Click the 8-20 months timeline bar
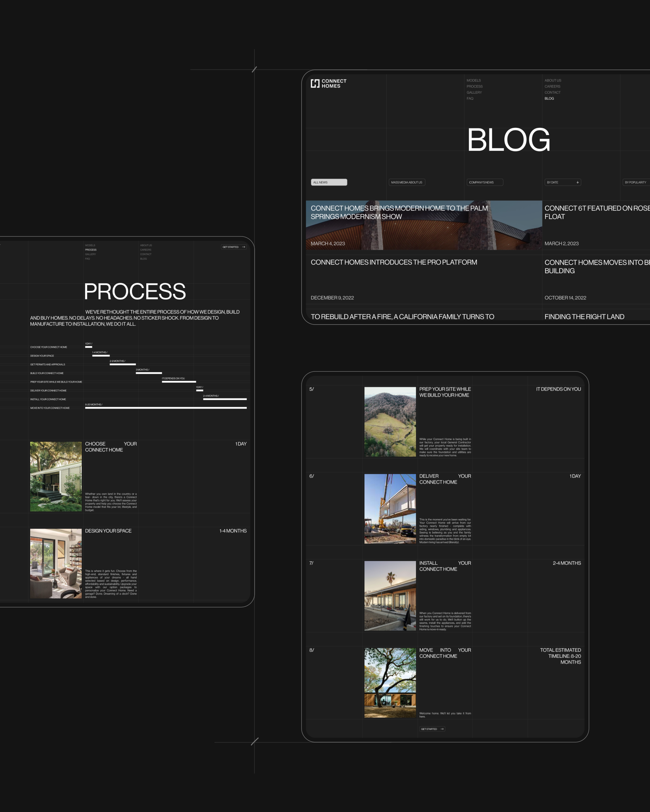Viewport: 650px width, 812px height. 166,407
